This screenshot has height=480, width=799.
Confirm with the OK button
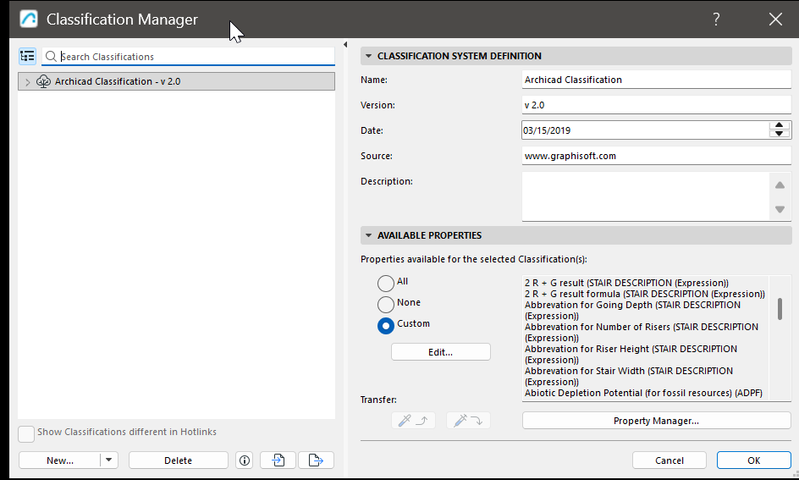(754, 460)
